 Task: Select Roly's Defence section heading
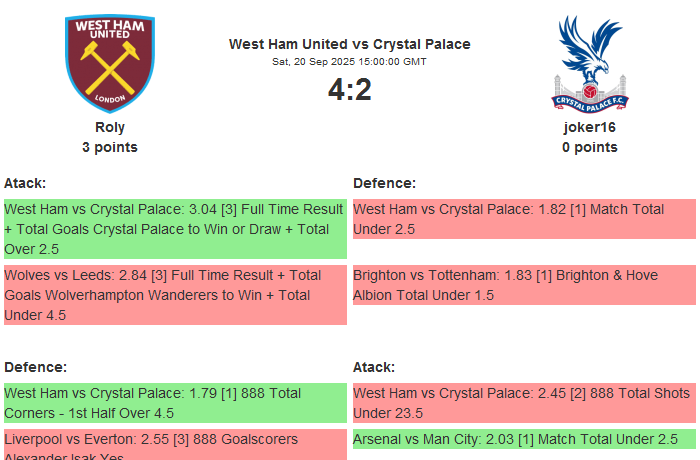(35, 367)
